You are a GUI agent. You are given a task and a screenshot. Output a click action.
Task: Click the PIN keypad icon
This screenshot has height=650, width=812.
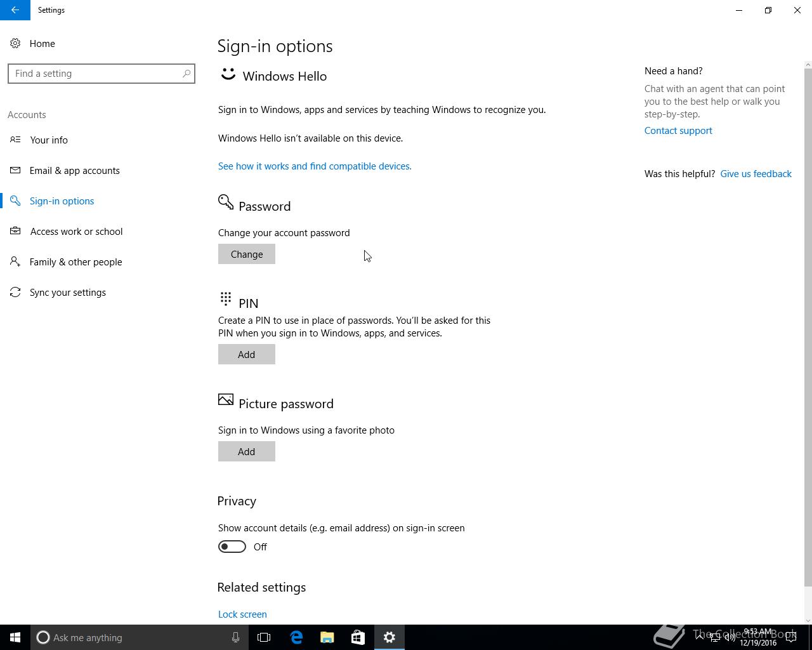[226, 298]
